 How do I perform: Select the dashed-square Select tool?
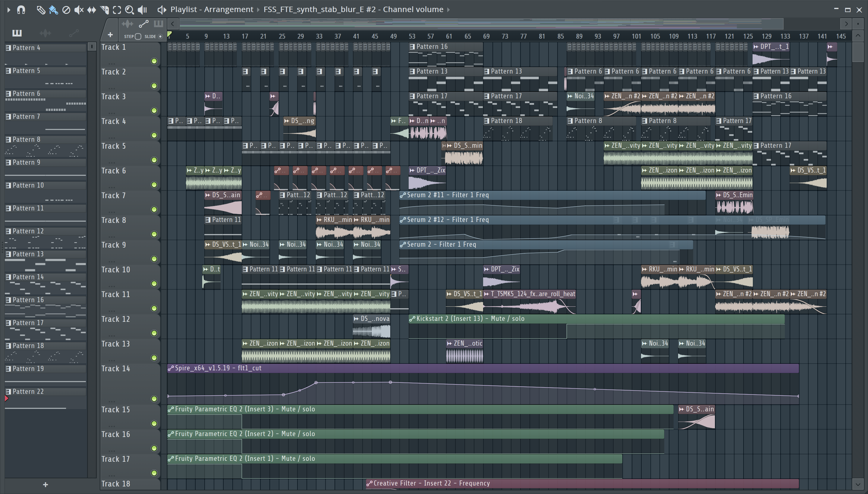117,10
